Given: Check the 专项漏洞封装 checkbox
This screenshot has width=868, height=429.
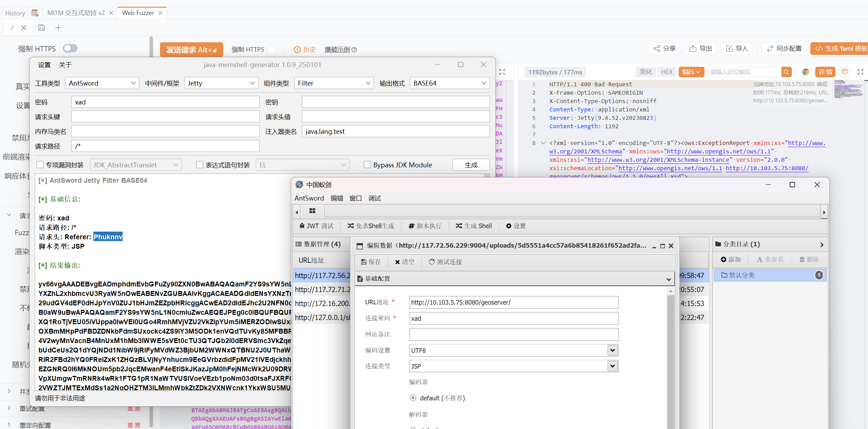Looking at the screenshot, I should pos(40,165).
